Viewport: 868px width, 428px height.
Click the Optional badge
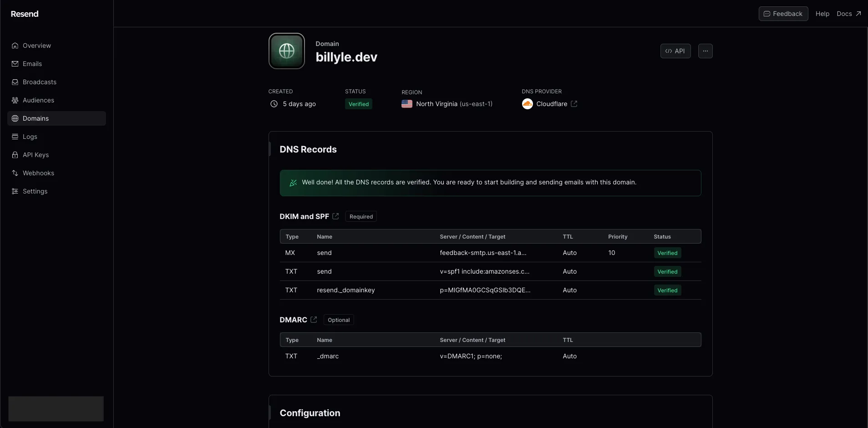(339, 320)
